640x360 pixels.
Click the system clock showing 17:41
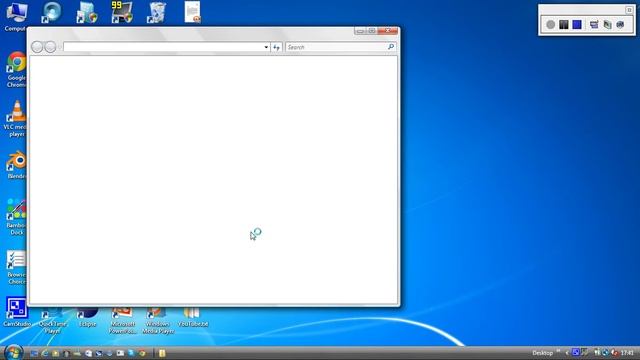[x=627, y=353]
